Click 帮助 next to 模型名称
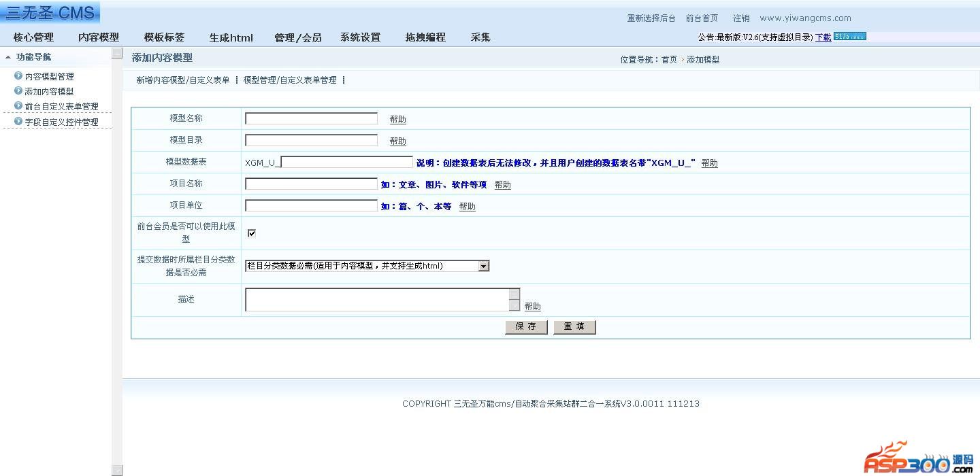 [398, 120]
